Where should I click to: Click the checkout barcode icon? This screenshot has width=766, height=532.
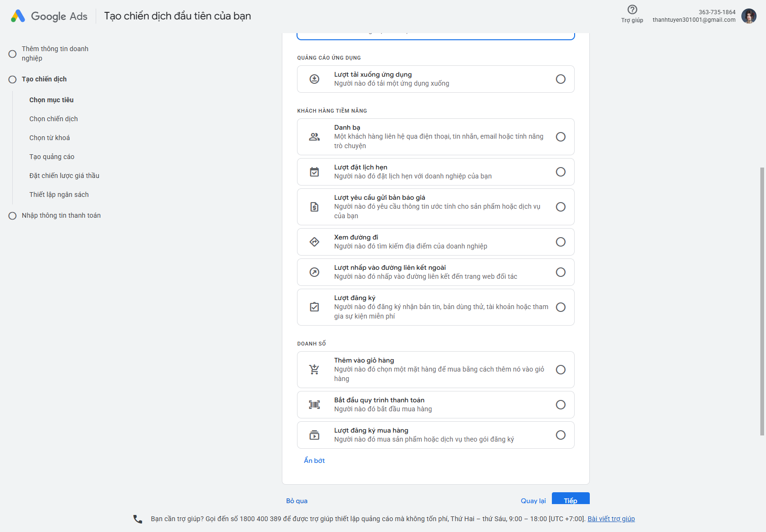(314, 405)
